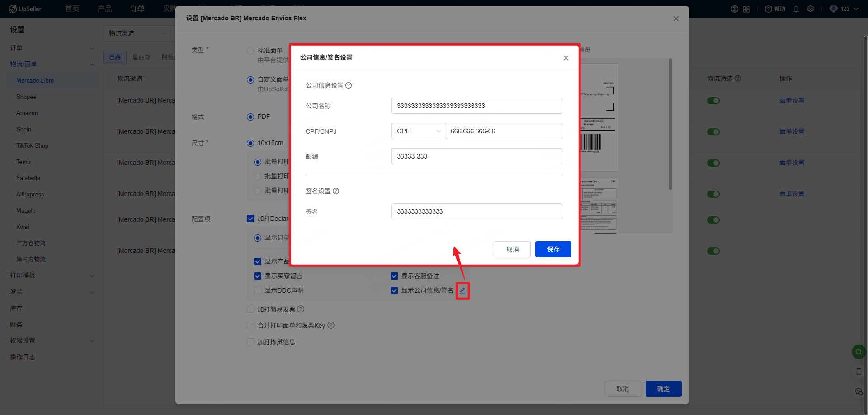Open the green chat support icon
868x415 pixels.
858,352
